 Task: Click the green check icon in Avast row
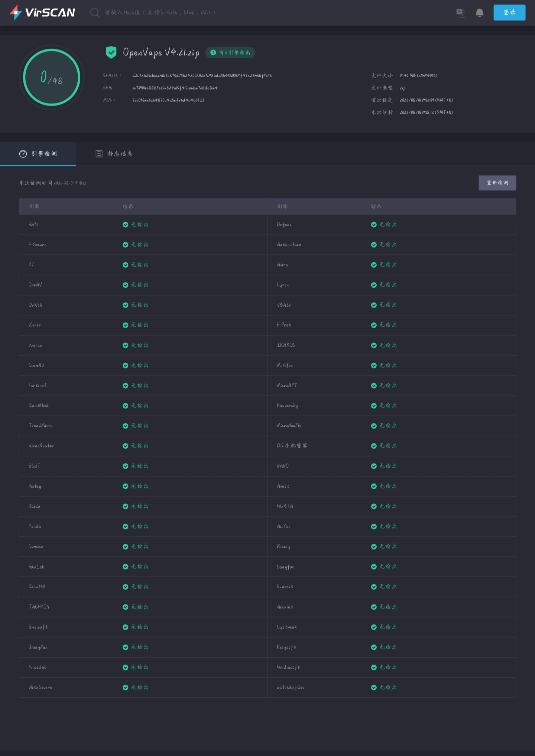pyautogui.click(x=374, y=486)
